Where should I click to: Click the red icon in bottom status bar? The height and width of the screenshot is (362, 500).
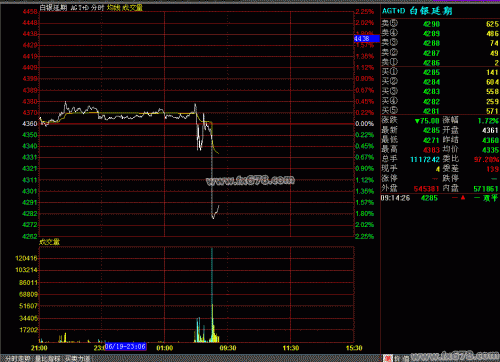388,359
